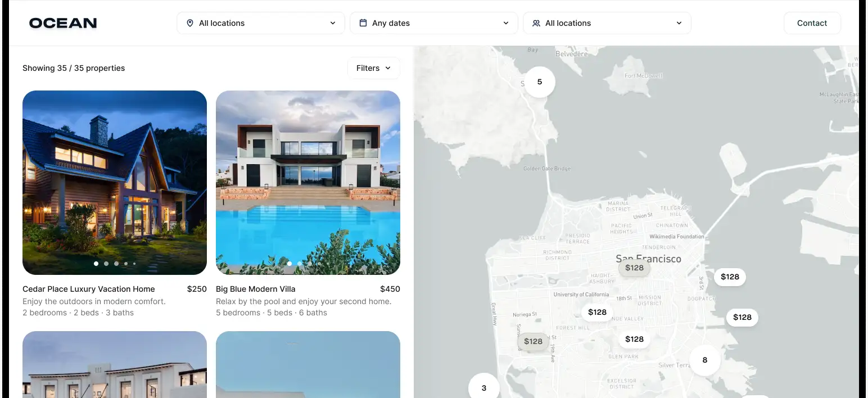Expand the Any dates dropdown chevron
Screen dimensions: 868x398
coord(506,23)
